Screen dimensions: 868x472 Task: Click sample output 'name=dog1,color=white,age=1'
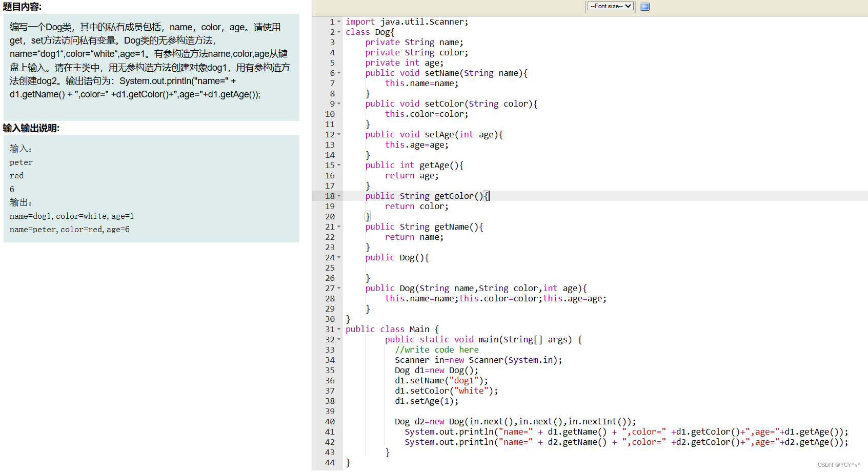(72, 216)
